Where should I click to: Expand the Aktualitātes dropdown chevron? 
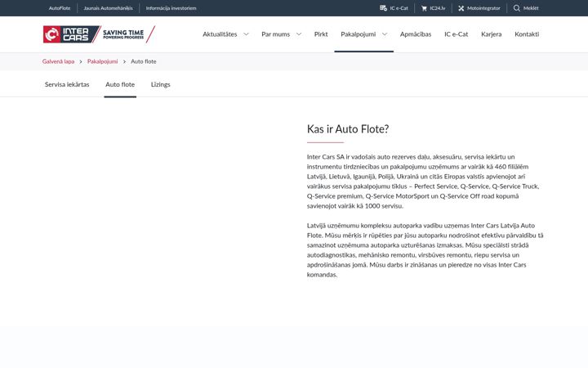246,34
